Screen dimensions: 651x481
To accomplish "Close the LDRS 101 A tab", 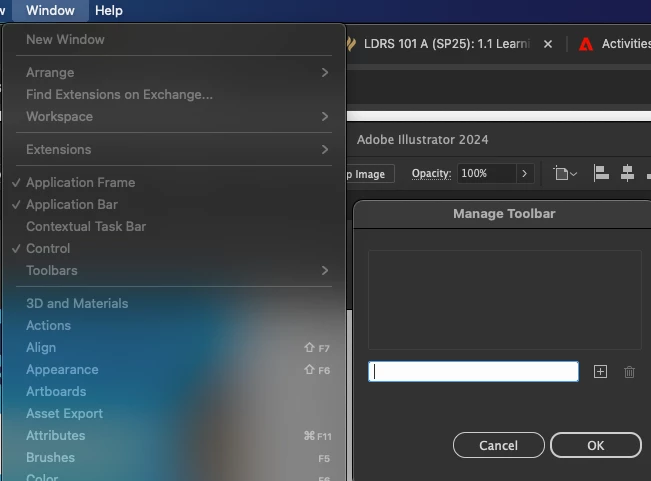I will click(548, 44).
